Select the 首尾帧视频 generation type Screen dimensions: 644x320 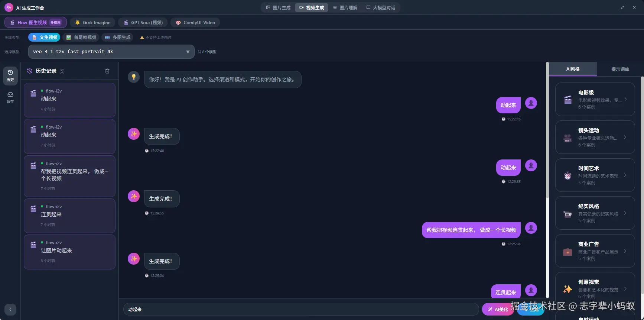81,37
